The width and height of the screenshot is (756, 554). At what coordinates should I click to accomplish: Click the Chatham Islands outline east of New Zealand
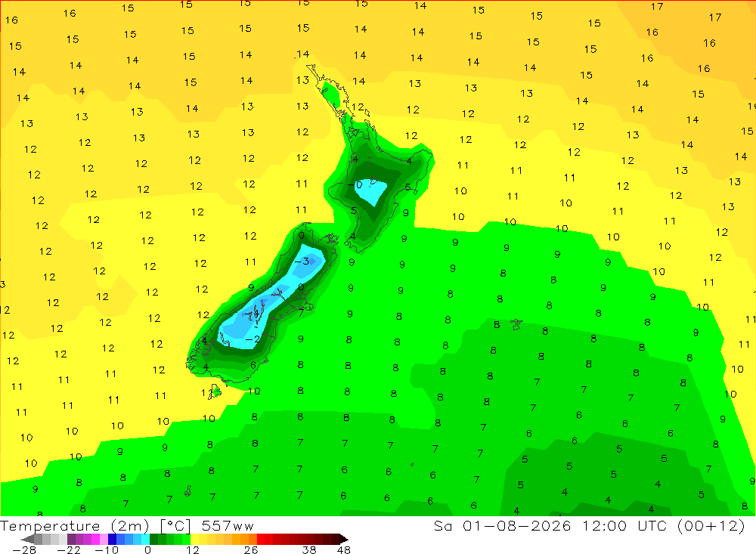[516, 324]
